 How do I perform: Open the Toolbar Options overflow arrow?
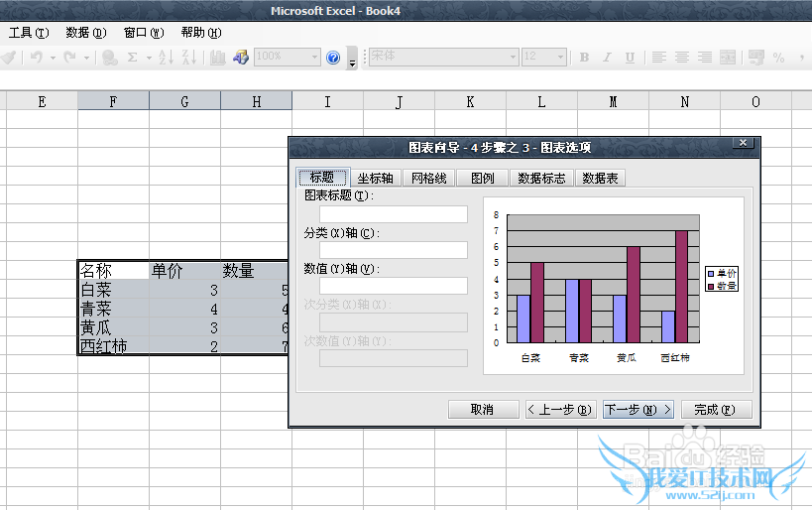pos(352,59)
